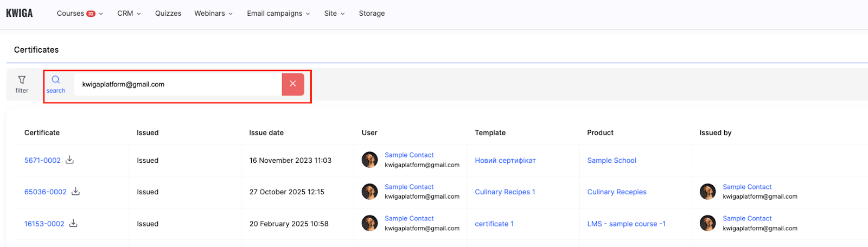This screenshot has height=247, width=868.
Task: Expand the Site menu
Action: pyautogui.click(x=334, y=14)
